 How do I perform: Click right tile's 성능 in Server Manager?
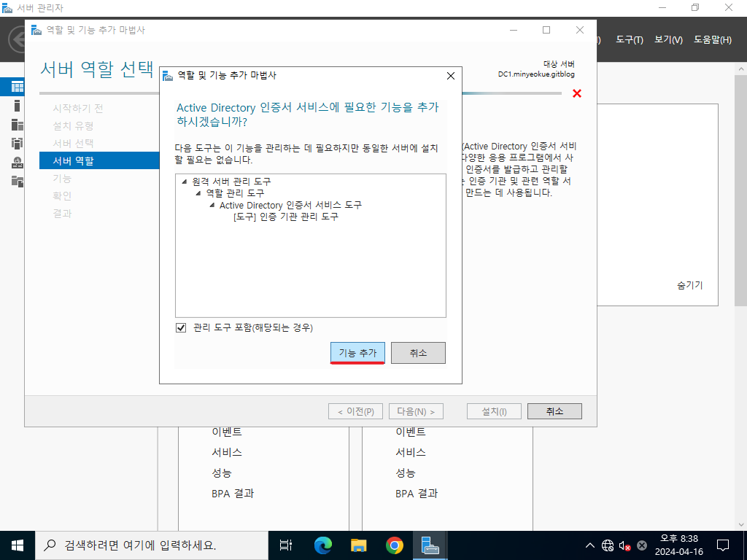click(x=406, y=472)
